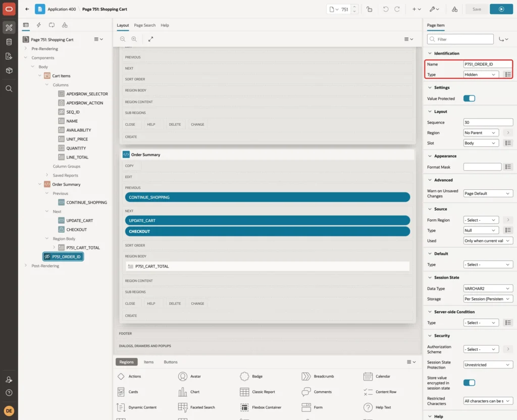Go back with the left arrow
Screen dimensions: 517x420
click(27, 9)
